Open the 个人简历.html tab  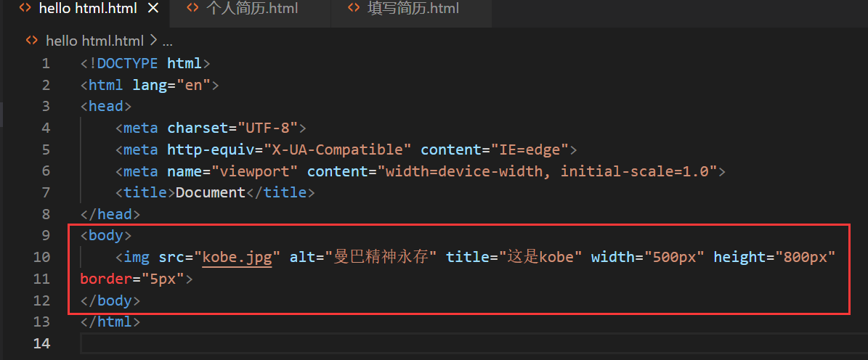(x=250, y=9)
